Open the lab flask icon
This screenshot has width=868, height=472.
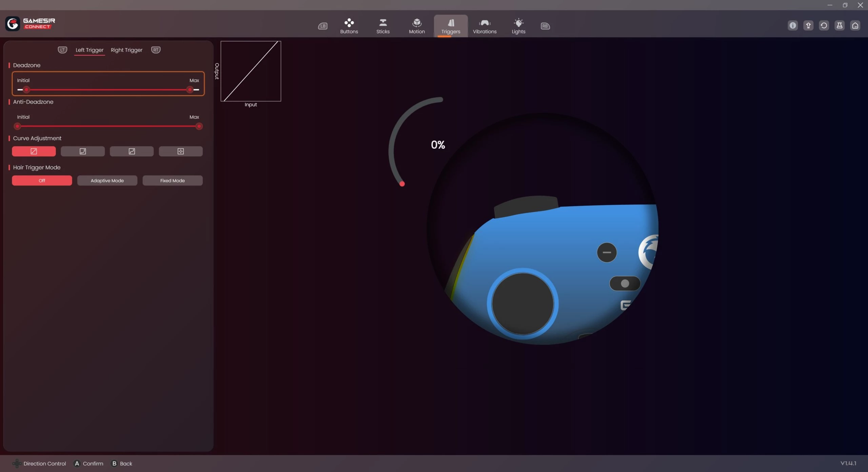point(839,25)
